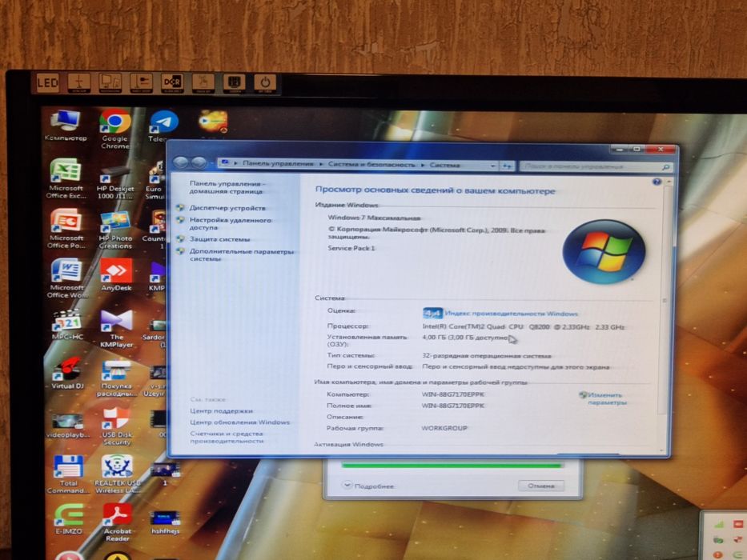Open Дополнительные параметры системы
The height and width of the screenshot is (560, 747).
pyautogui.click(x=242, y=255)
